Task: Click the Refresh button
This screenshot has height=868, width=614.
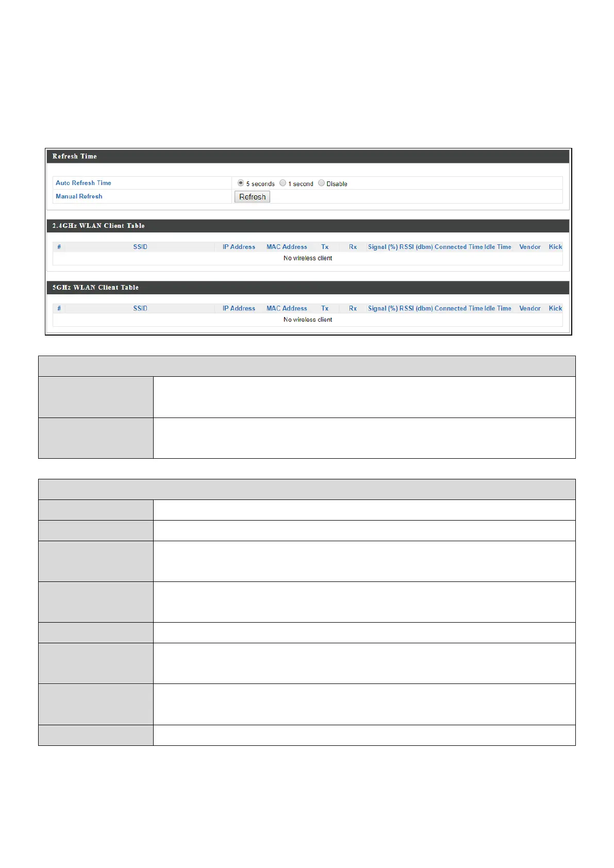Action: coord(252,197)
